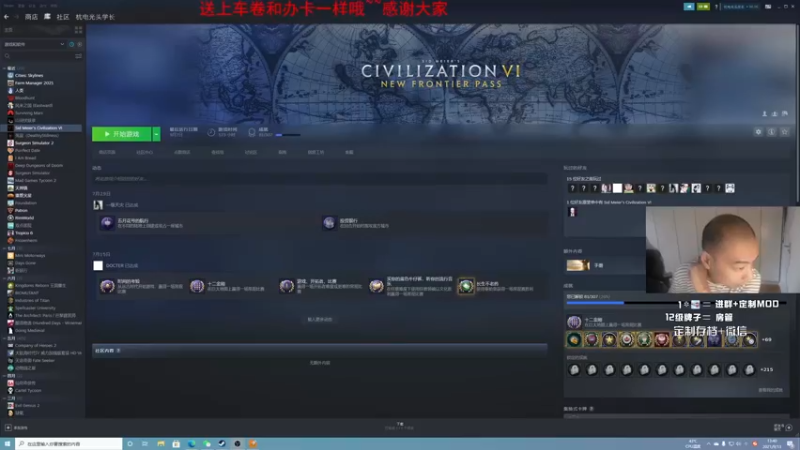Toggle the favorite star icon
This screenshot has height=450, width=800.
[x=785, y=132]
